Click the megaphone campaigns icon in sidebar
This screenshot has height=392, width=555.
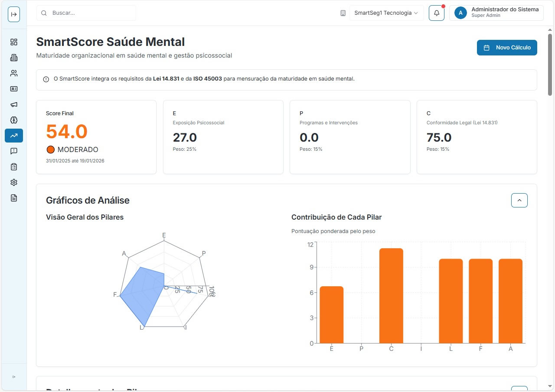click(x=13, y=104)
